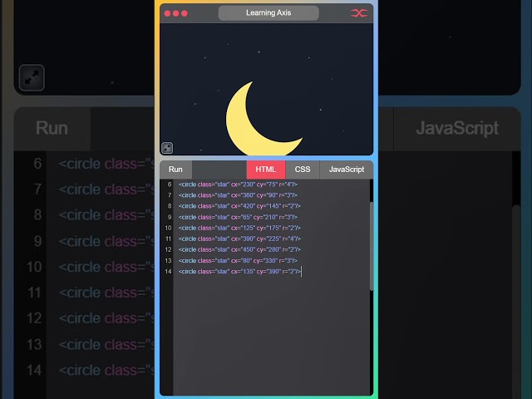Open the JavaScript tab
The width and height of the screenshot is (532, 399).
(x=347, y=170)
